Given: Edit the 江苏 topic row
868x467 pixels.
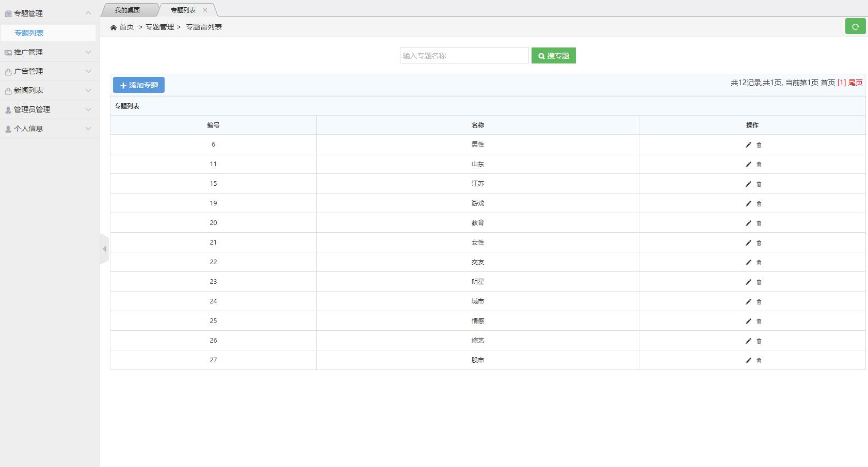Looking at the screenshot, I should pos(748,184).
